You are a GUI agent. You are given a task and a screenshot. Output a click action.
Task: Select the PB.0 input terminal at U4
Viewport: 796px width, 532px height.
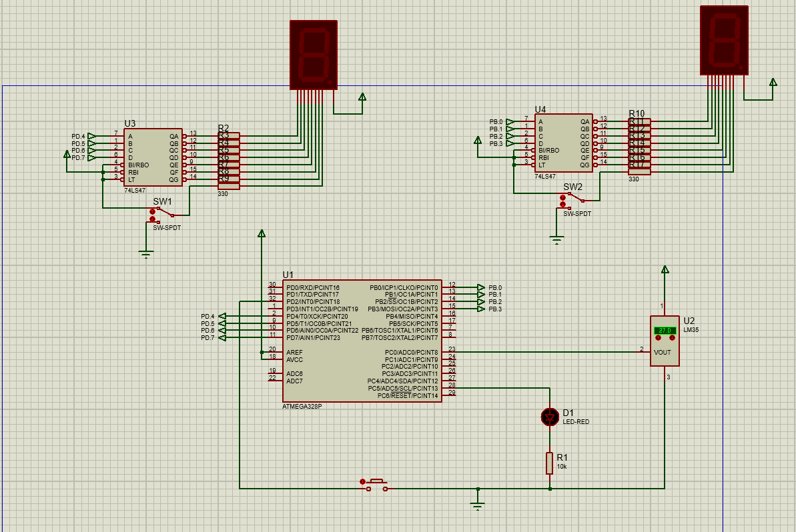(x=510, y=122)
